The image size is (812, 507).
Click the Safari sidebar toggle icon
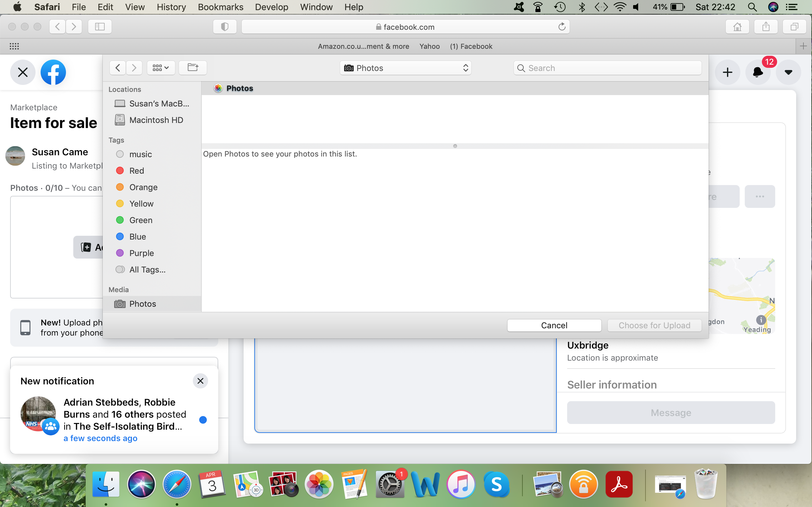pyautogui.click(x=100, y=27)
